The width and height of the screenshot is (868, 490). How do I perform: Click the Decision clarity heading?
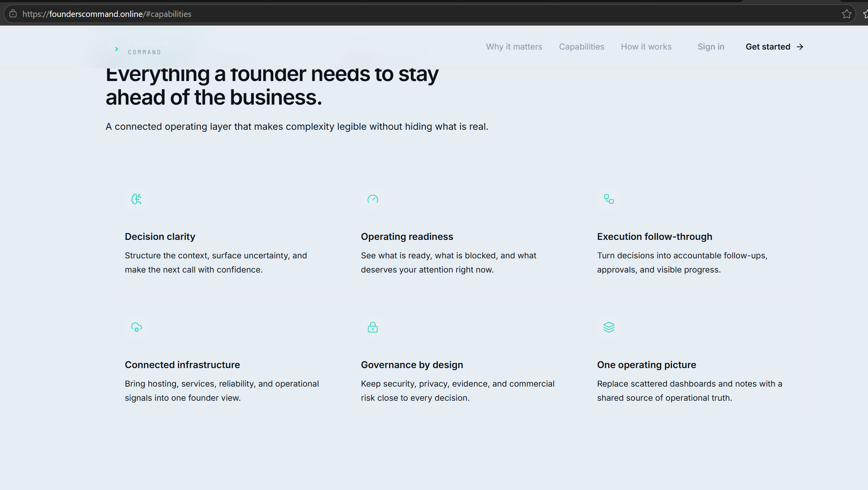tap(160, 237)
